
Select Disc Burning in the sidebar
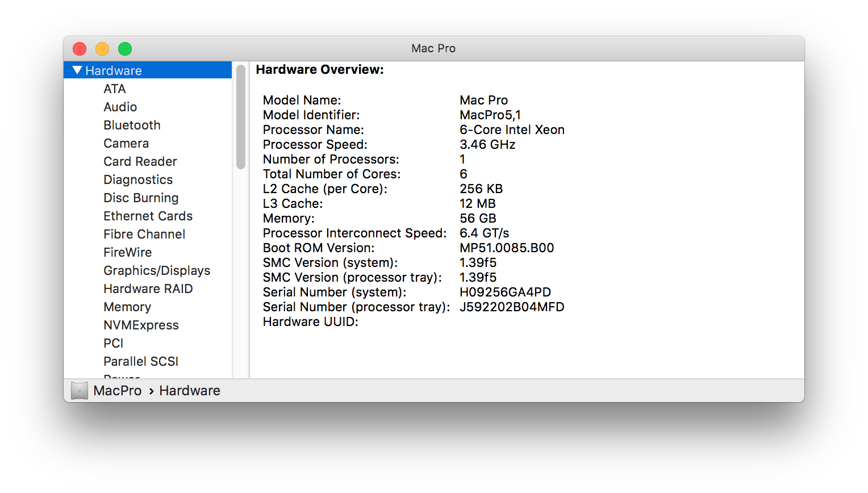(x=141, y=198)
